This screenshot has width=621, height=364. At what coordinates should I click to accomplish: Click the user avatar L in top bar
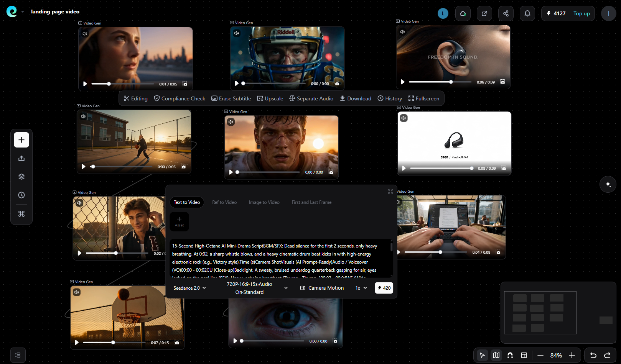443,13
